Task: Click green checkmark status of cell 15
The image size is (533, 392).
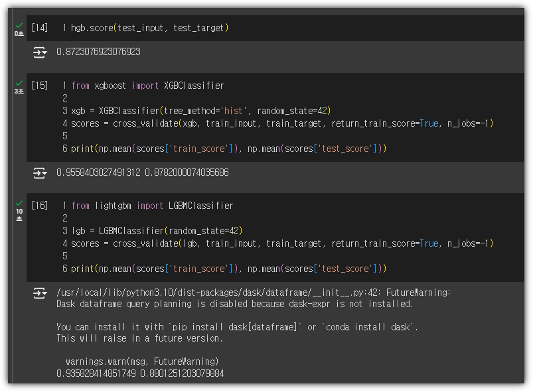Action: click(x=19, y=83)
